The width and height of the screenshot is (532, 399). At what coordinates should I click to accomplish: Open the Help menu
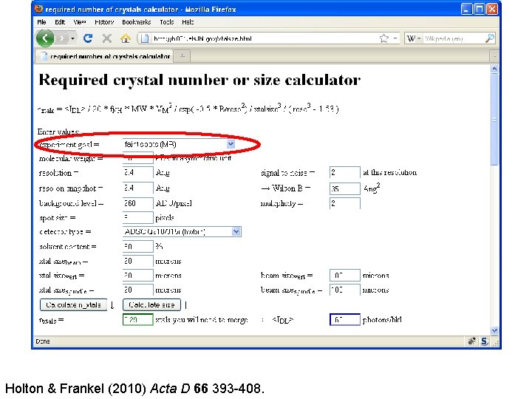pyautogui.click(x=188, y=22)
